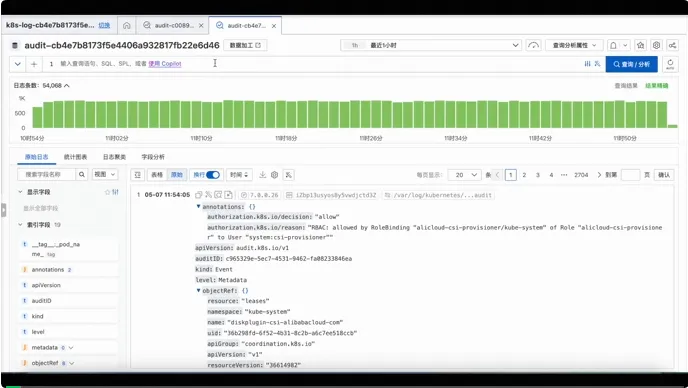
Task: Click the download logs icon
Action: pyautogui.click(x=262, y=175)
